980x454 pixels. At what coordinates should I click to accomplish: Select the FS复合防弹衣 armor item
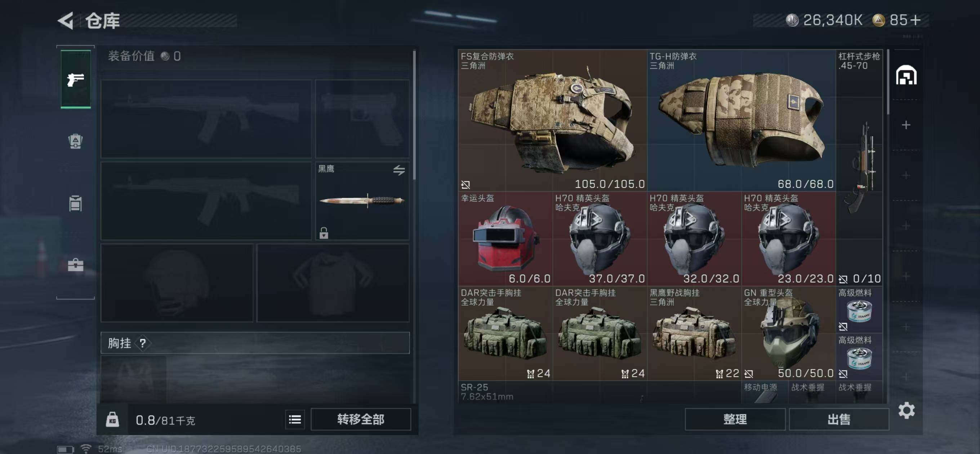pyautogui.click(x=552, y=120)
